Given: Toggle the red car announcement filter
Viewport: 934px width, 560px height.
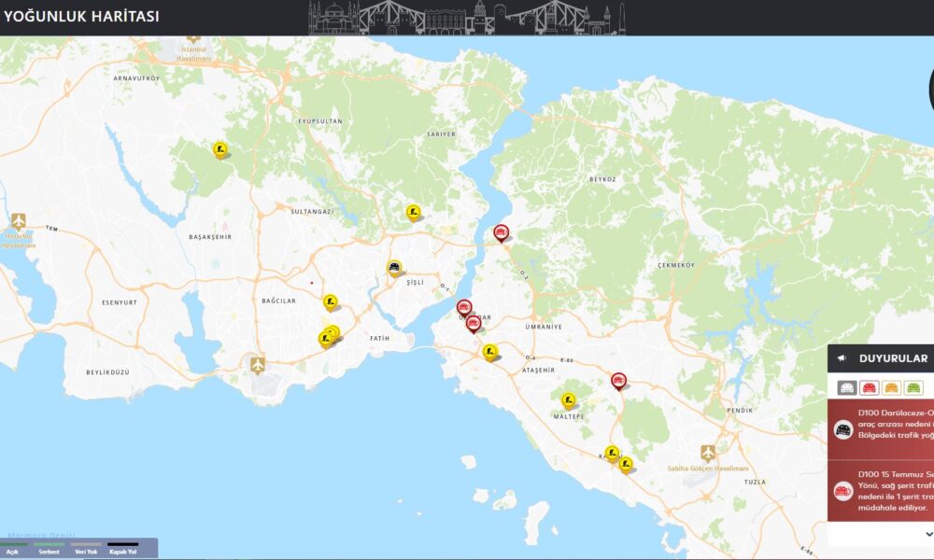Looking at the screenshot, I should 869,387.
